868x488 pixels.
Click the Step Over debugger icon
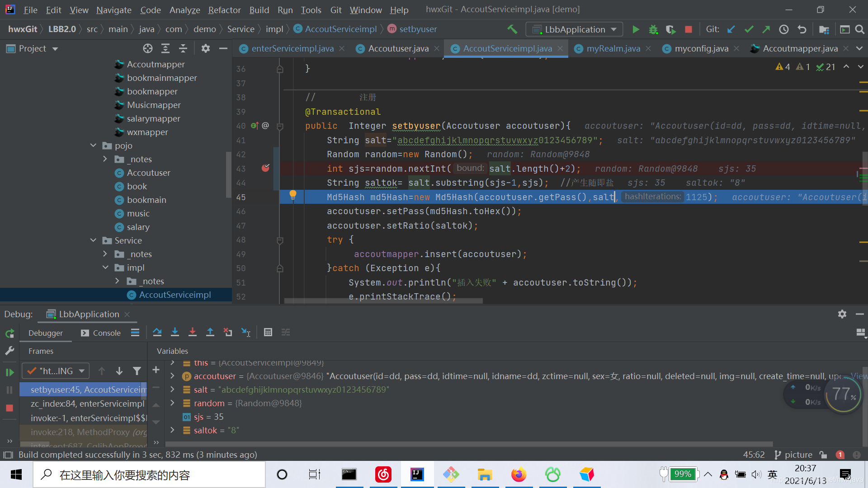click(157, 333)
